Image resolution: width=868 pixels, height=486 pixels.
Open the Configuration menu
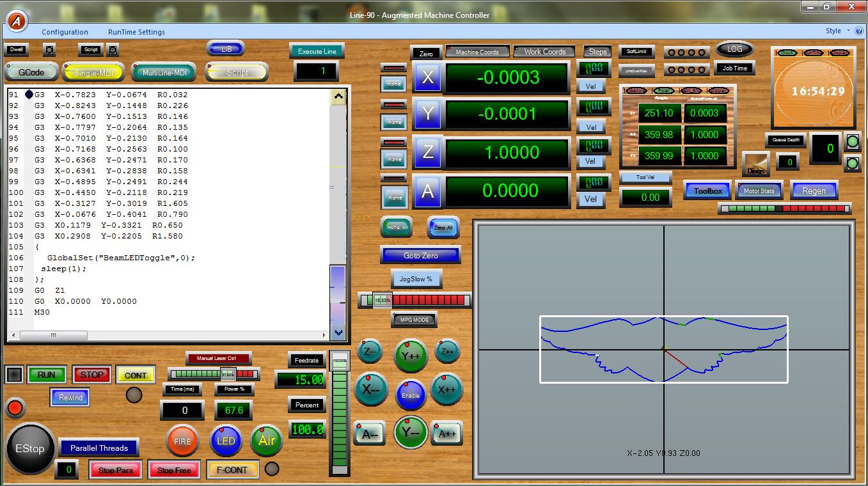(65, 32)
